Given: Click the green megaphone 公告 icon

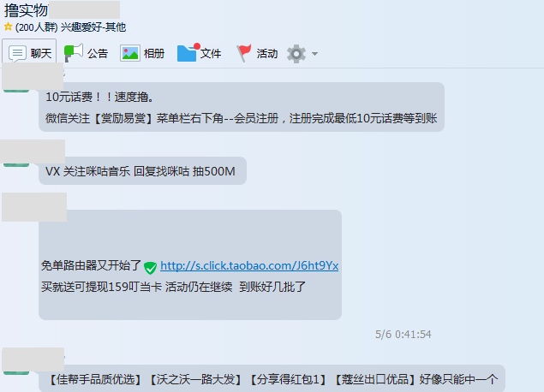Looking at the screenshot, I should (73, 53).
